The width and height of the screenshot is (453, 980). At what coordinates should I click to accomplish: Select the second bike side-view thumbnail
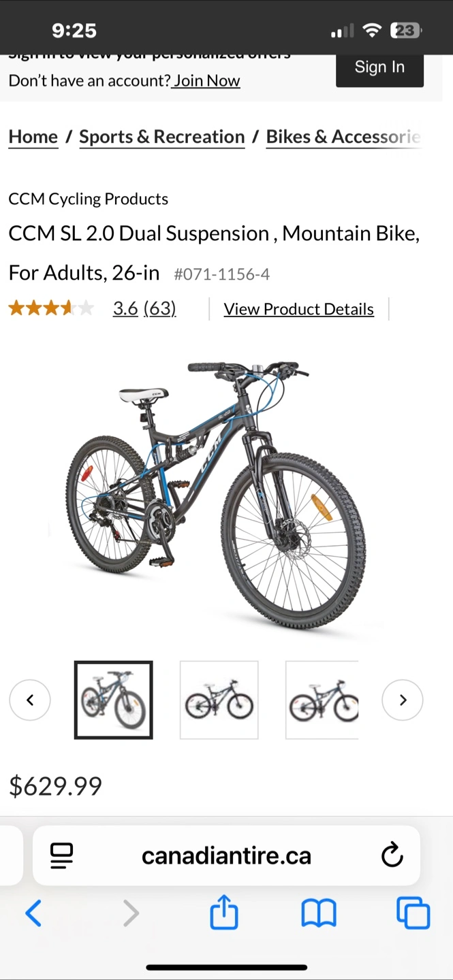(x=219, y=700)
